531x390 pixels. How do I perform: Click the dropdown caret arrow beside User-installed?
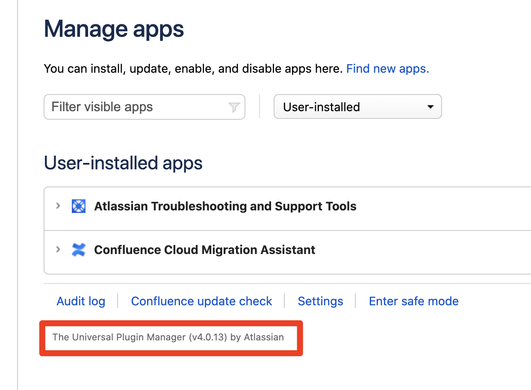(x=430, y=107)
